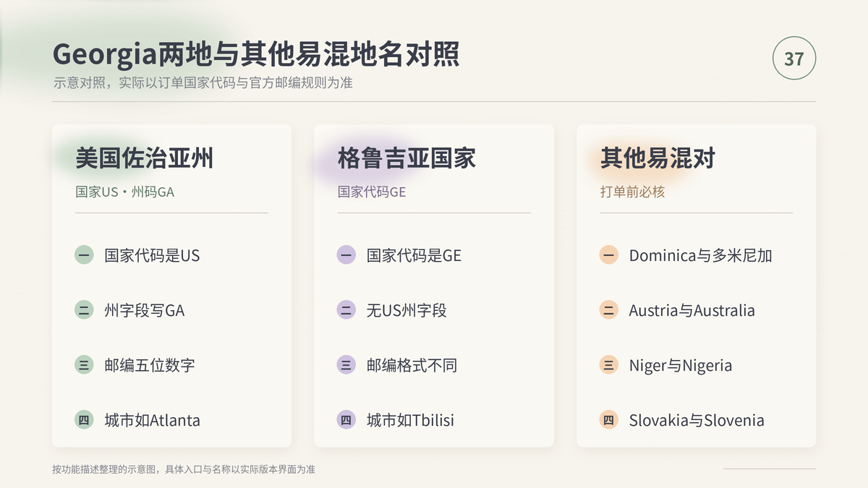Select the text 州字段写GA

click(x=145, y=310)
